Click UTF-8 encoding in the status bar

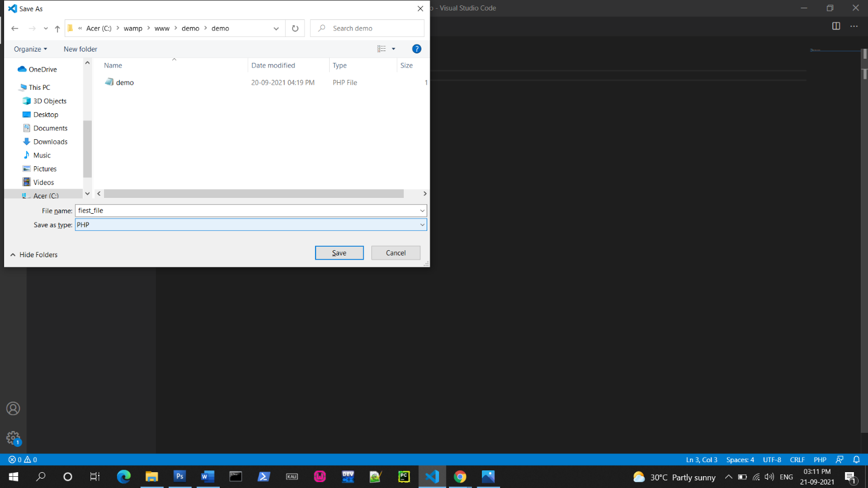772,459
